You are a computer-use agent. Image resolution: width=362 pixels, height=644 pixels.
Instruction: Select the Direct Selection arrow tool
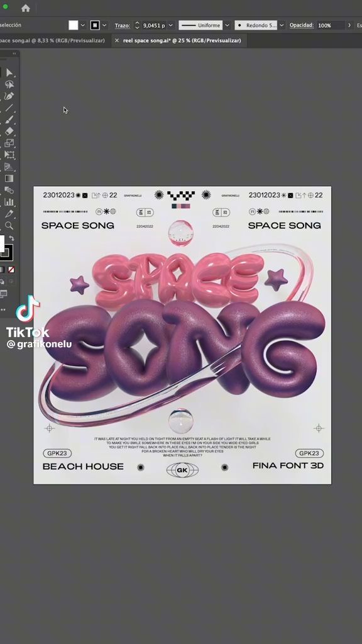coord(9,73)
